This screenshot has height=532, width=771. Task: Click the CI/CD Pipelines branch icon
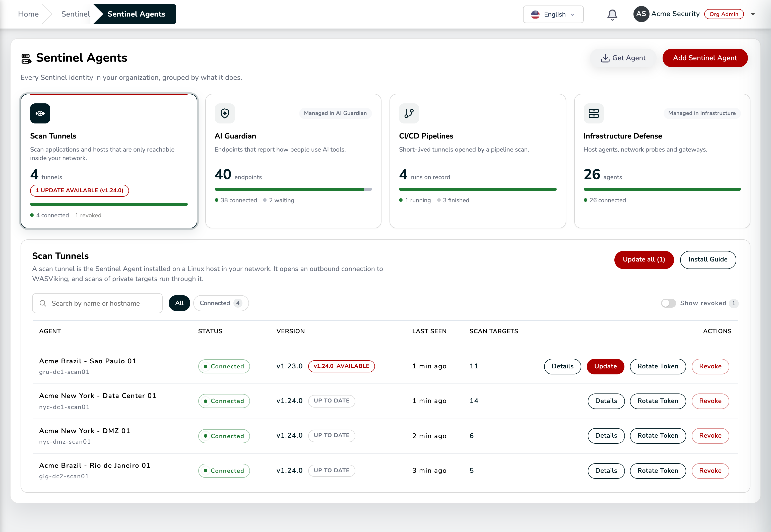pos(409,113)
